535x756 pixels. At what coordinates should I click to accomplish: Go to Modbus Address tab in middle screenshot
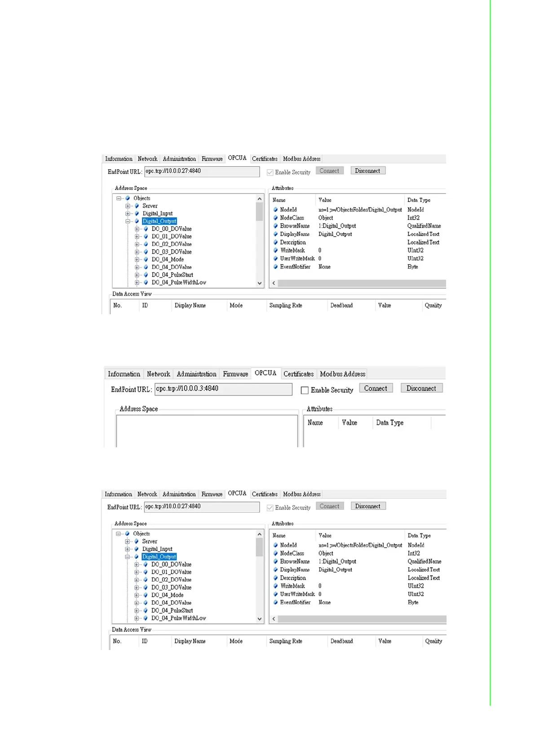(343, 374)
